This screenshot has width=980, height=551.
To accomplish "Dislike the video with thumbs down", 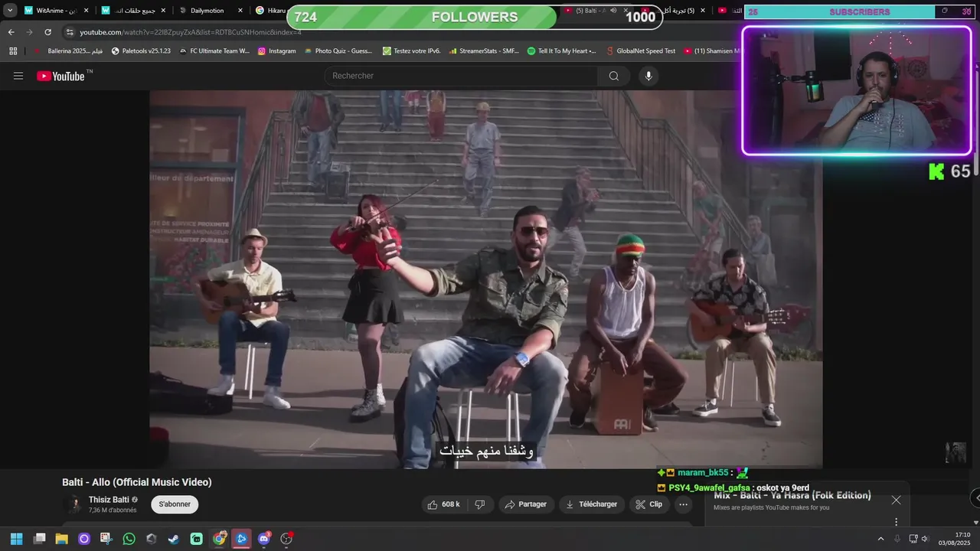I will tap(480, 504).
